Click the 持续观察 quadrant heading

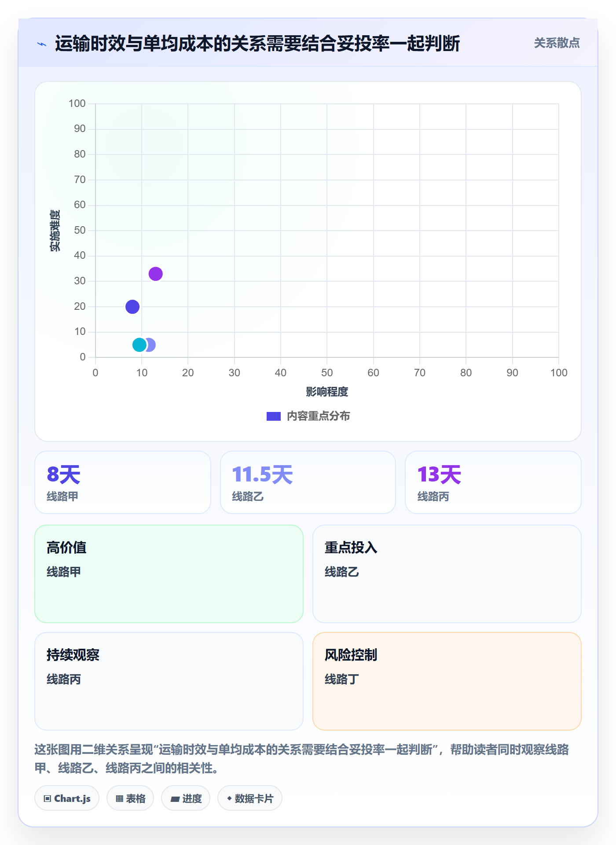[x=73, y=655]
